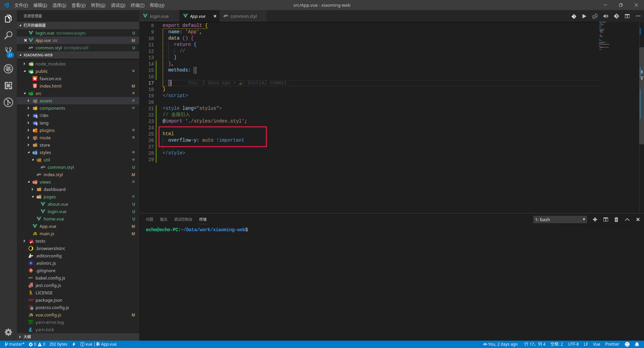Open main.js in the file tree
This screenshot has height=348, width=644.
78,234
